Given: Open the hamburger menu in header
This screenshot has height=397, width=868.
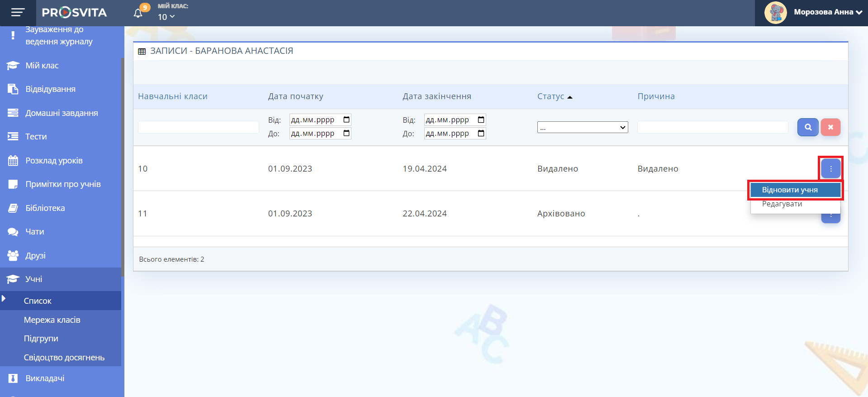Looking at the screenshot, I should (18, 13).
